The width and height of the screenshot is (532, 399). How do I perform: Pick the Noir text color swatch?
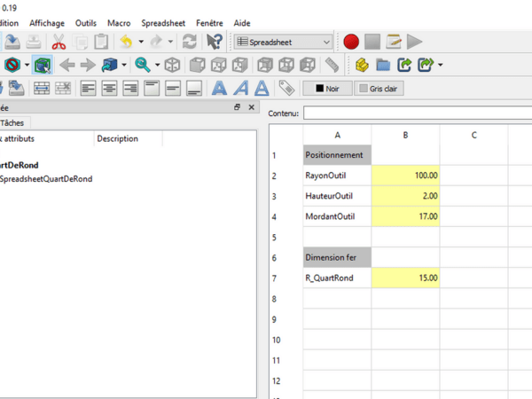click(325, 89)
